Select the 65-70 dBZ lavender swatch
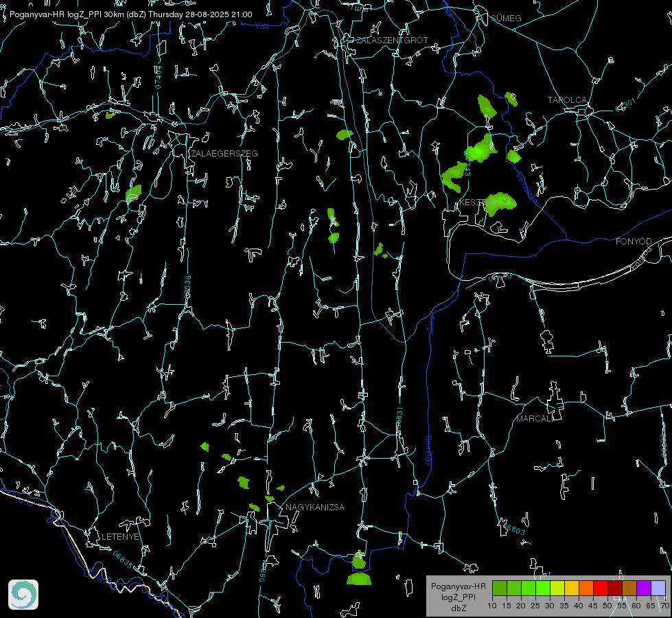 coord(658,588)
